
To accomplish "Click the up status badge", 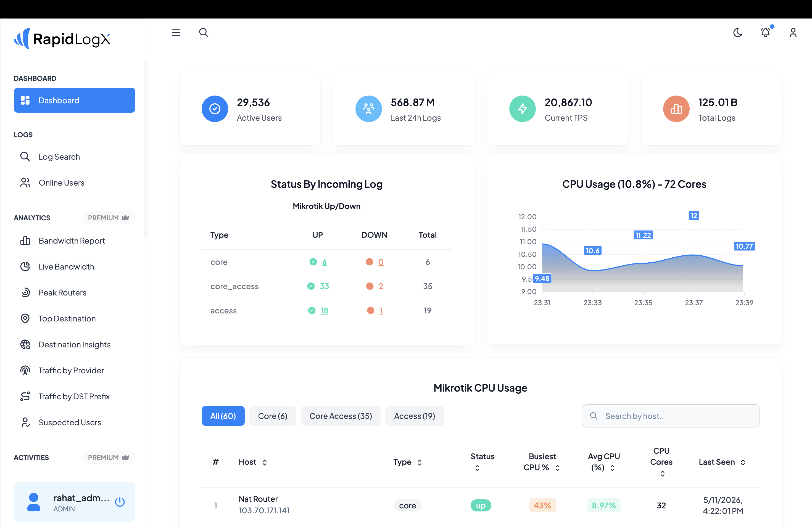I will [481, 505].
